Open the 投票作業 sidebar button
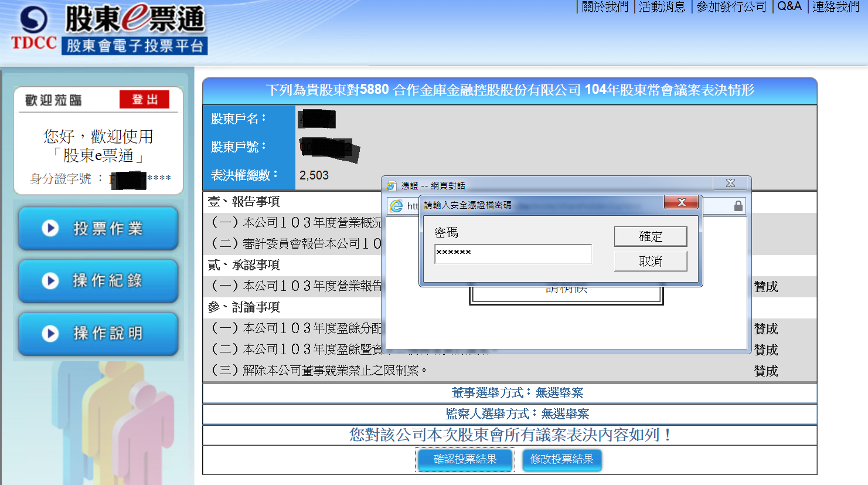Viewport: 868px width, 485px height. (98, 228)
